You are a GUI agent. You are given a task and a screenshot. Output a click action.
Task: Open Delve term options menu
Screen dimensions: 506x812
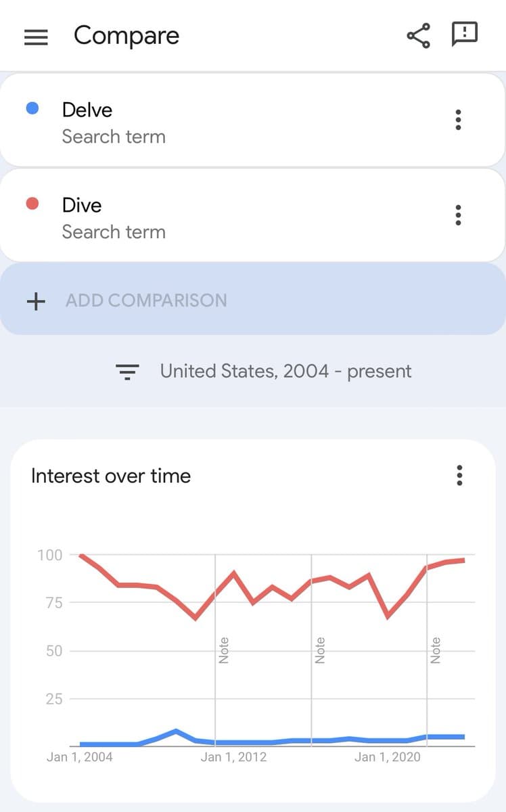tap(459, 120)
